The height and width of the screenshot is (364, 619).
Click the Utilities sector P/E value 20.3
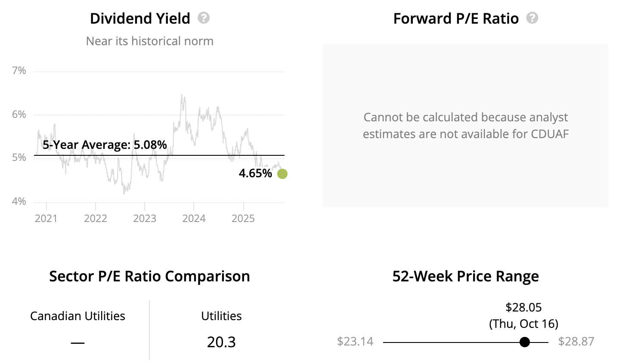[221, 342]
